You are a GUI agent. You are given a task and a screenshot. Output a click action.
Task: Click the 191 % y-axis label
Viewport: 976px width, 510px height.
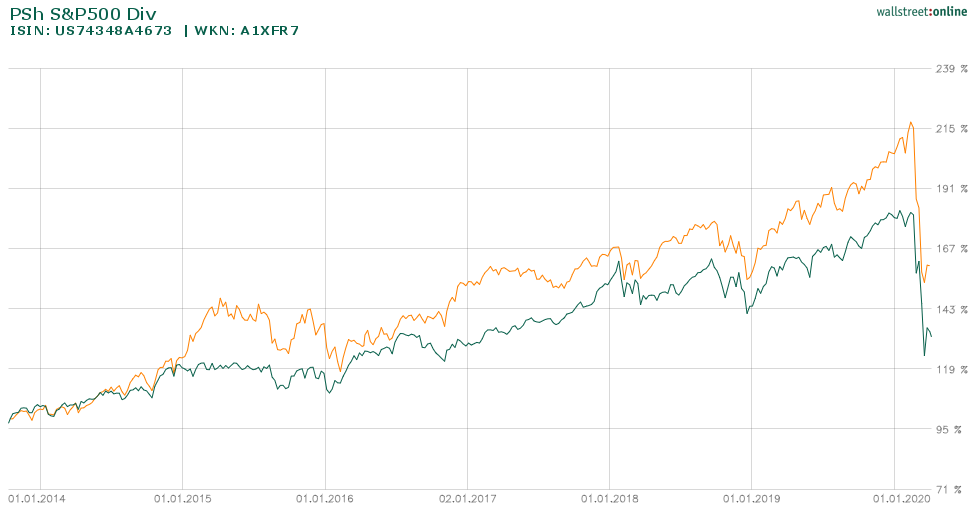click(950, 189)
